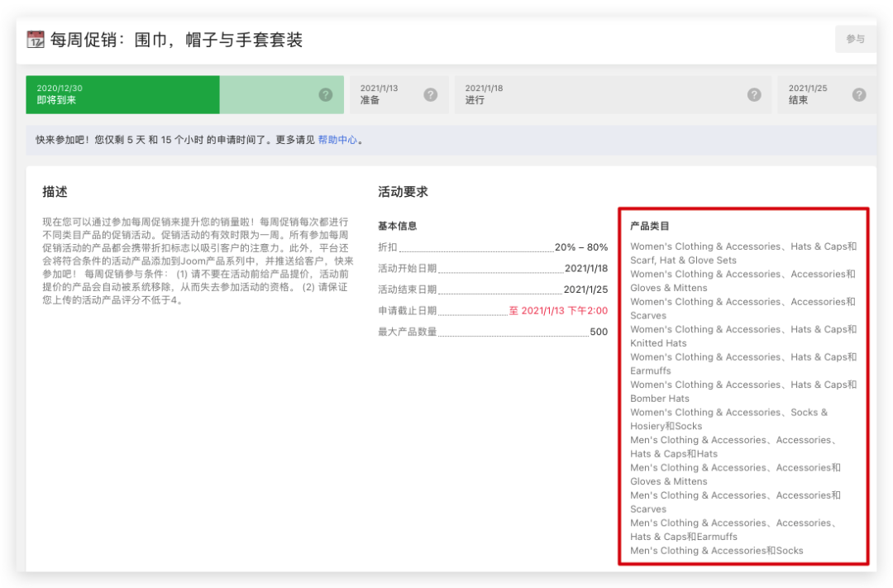893x588 pixels.
Task: Click the question mark icon beside 准备
Action: click(430, 94)
